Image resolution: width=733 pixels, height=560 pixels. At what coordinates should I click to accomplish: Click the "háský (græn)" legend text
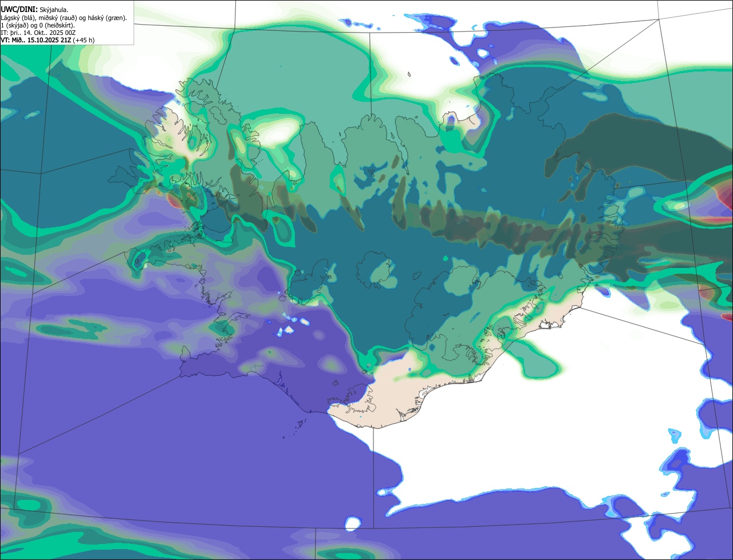(106, 18)
